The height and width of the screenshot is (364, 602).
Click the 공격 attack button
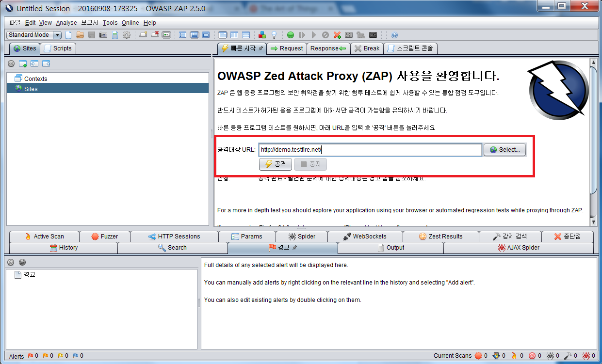pos(275,164)
